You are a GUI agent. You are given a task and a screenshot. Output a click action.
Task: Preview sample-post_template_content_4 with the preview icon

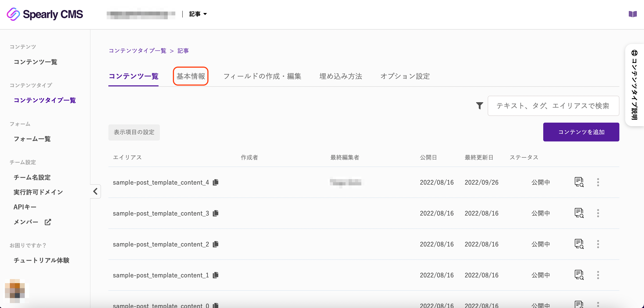click(579, 182)
